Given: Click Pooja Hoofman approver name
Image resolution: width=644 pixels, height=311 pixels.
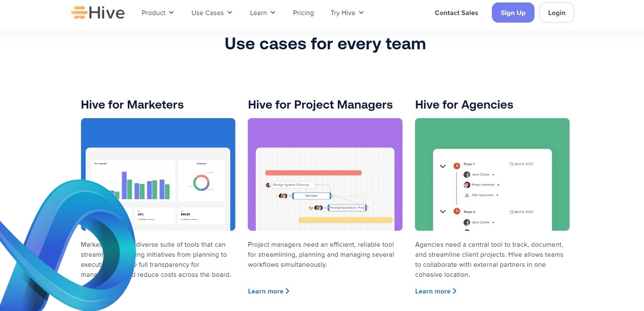Looking at the screenshot, I should (483, 185).
